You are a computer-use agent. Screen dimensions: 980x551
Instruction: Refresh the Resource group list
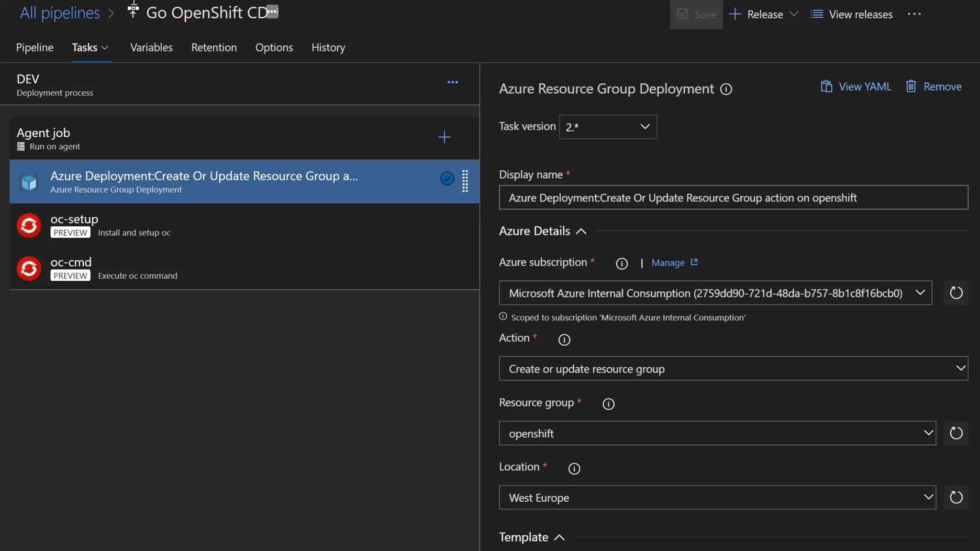click(956, 433)
